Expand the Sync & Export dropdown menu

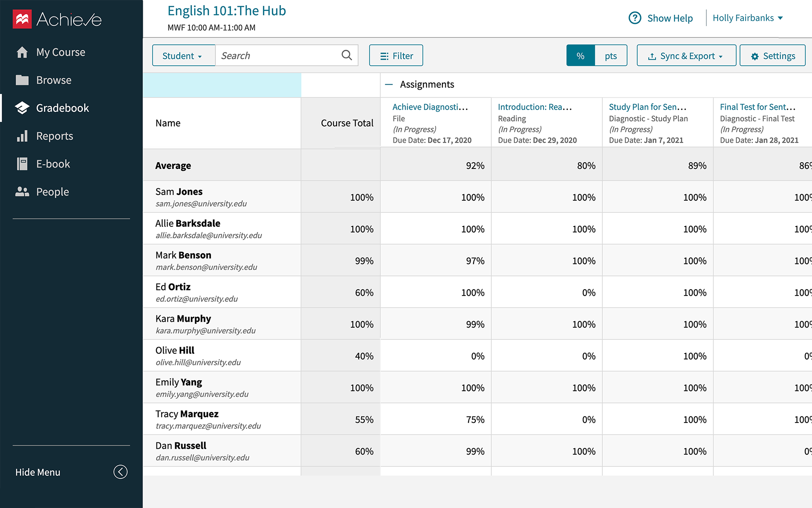coord(685,55)
